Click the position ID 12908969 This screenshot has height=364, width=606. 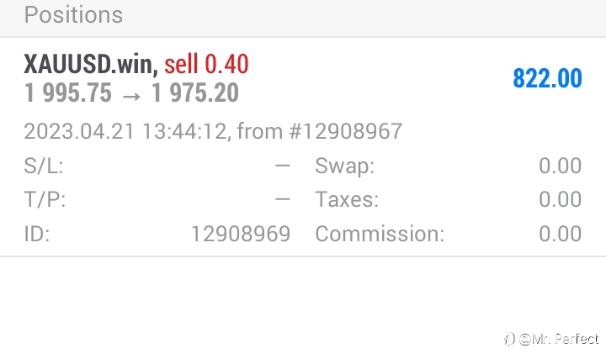(x=241, y=234)
